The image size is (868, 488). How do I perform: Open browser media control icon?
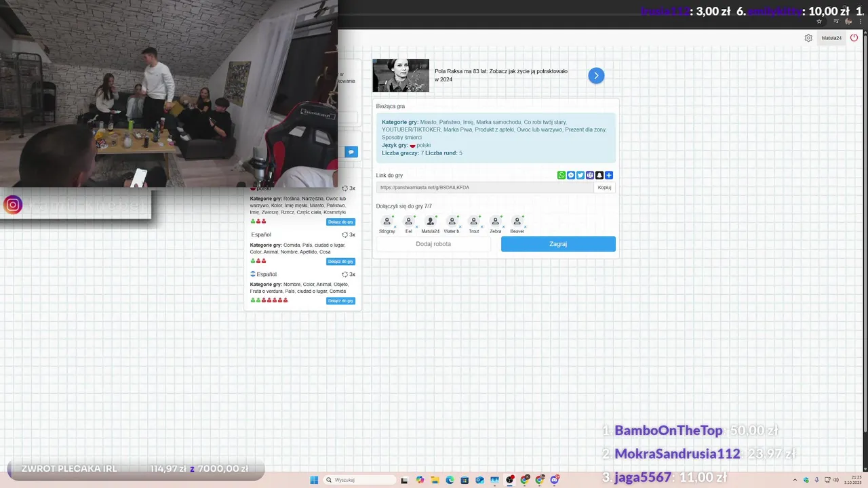(836, 21)
